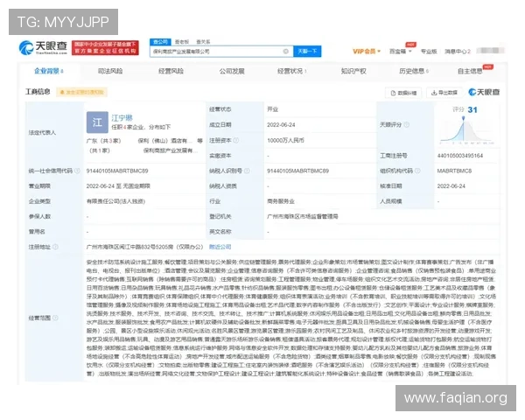
Task: Click the 成立日期 value 2022-06-24
Action: [281, 125]
